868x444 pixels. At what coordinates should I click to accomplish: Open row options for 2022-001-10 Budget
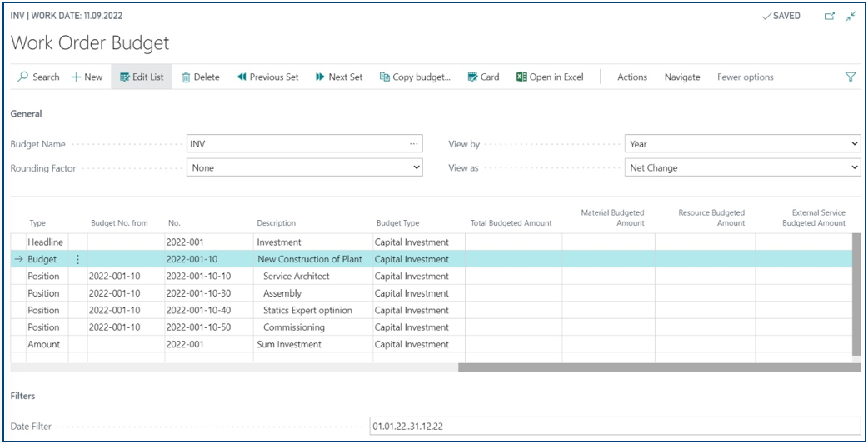78,259
